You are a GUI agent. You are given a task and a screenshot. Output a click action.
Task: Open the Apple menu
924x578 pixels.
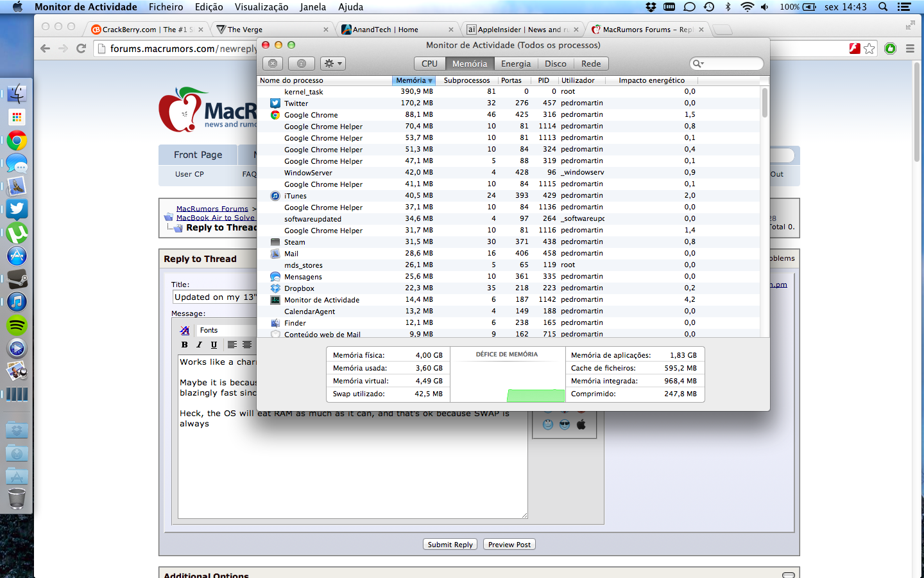pos(17,7)
